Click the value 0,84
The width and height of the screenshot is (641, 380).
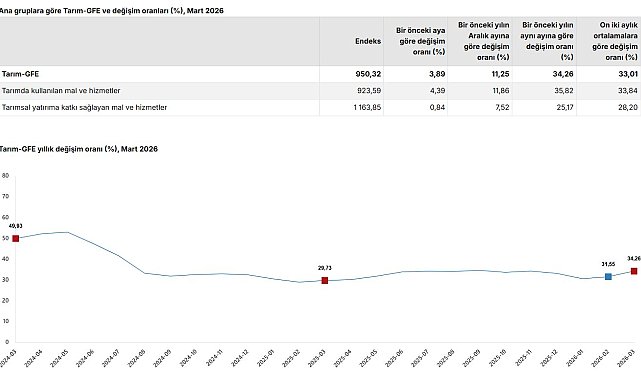(437, 107)
